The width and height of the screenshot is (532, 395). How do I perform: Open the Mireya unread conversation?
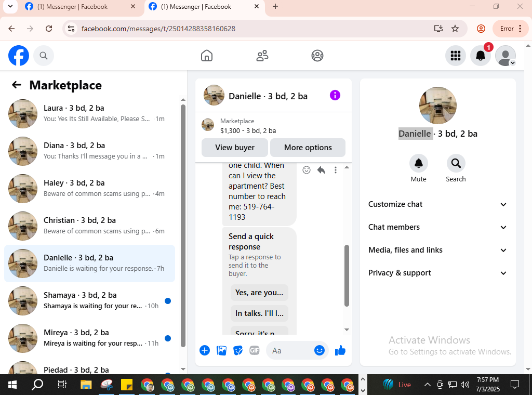click(89, 338)
